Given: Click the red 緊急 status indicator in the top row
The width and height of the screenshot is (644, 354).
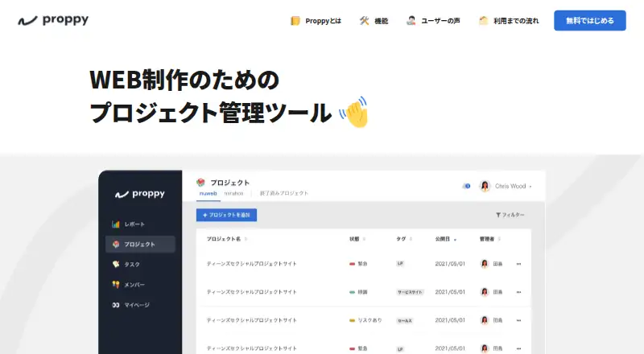Looking at the screenshot, I should pos(352,264).
